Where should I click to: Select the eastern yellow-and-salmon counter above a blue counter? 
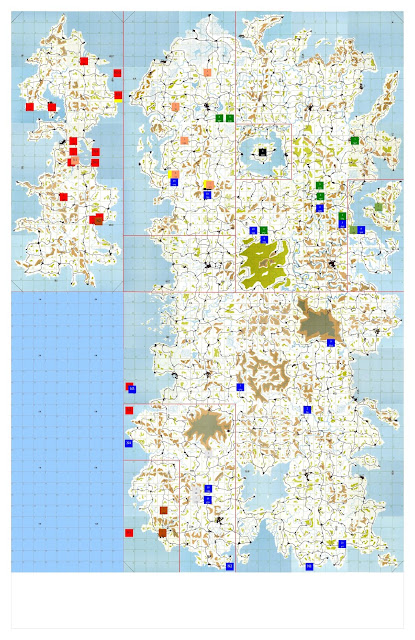pyautogui.click(x=209, y=184)
